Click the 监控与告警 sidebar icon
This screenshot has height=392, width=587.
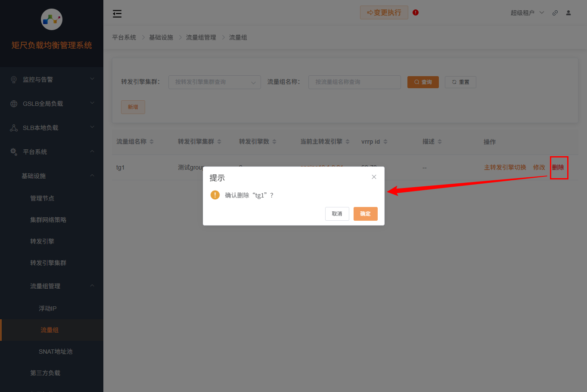coord(14,80)
